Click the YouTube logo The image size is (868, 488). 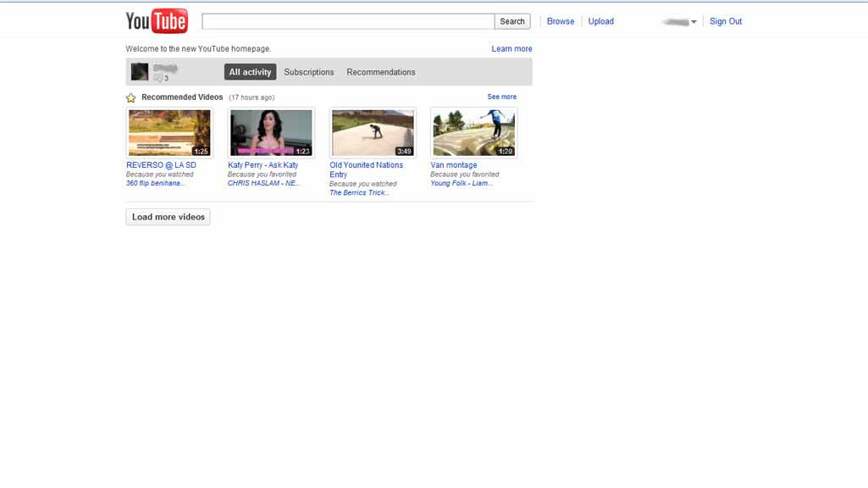157,21
